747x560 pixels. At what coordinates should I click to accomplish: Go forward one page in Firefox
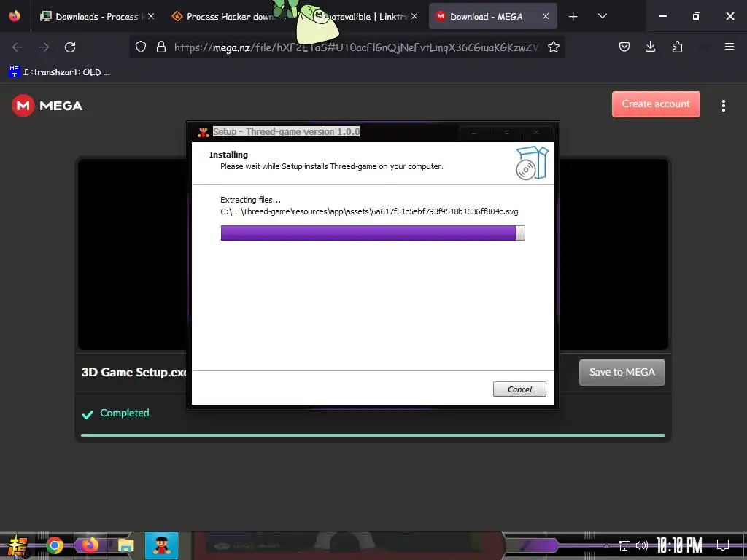44,47
